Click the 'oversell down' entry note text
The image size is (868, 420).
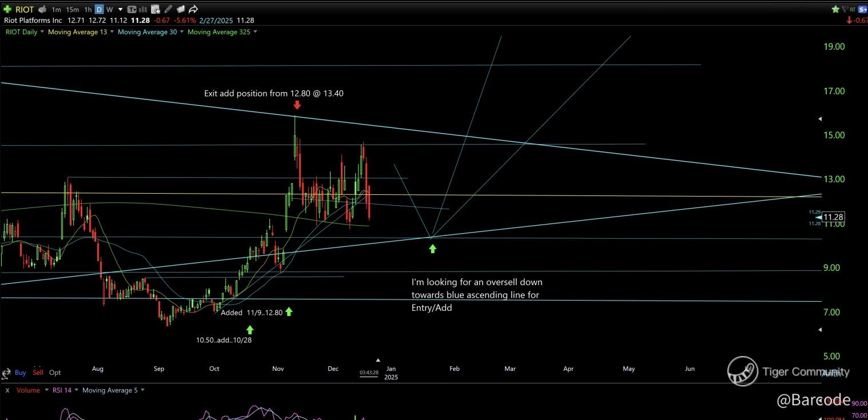[477, 295]
